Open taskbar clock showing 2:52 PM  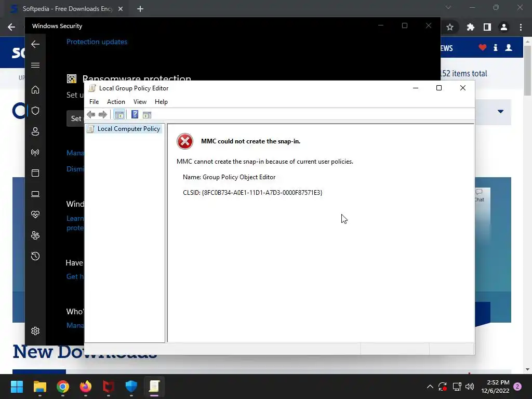tap(495, 387)
